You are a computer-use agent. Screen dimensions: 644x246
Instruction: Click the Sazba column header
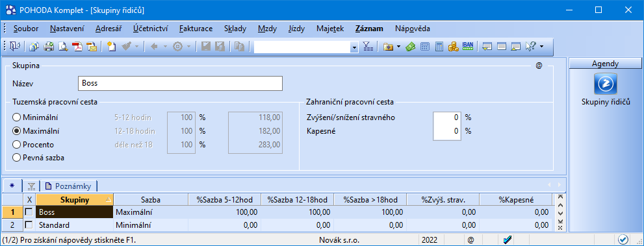(150, 200)
